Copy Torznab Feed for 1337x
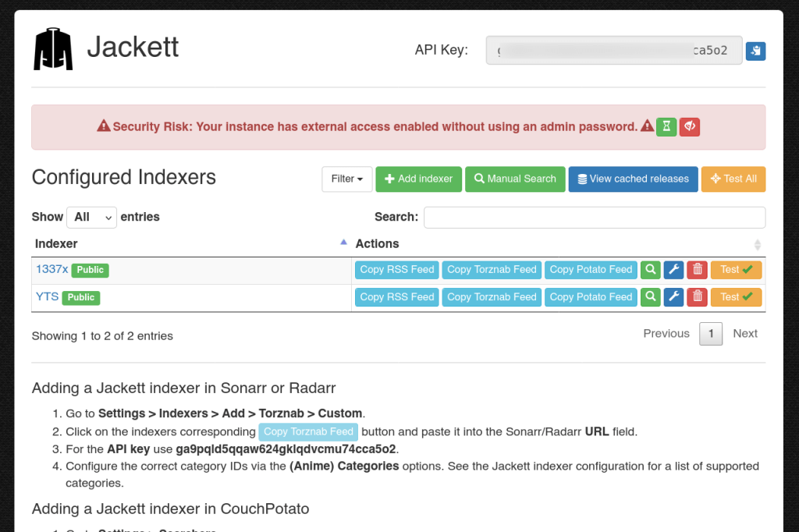This screenshot has width=799, height=532. (492, 270)
